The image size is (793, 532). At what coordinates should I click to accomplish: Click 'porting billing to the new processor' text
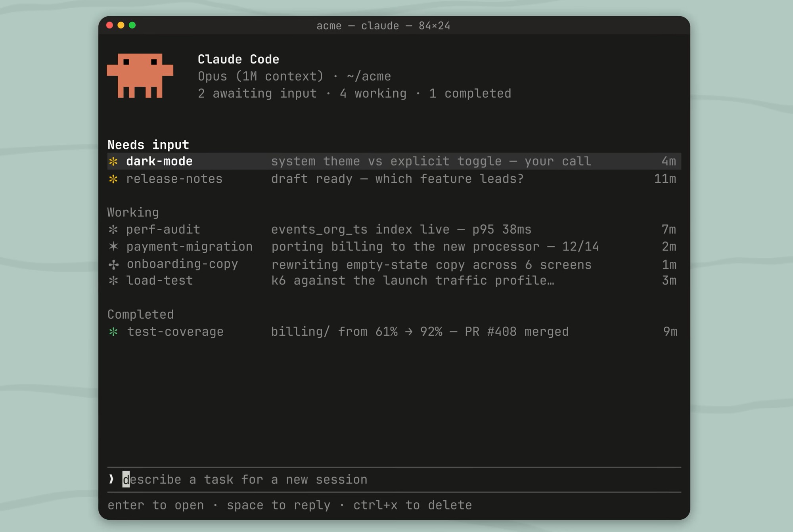click(x=435, y=247)
